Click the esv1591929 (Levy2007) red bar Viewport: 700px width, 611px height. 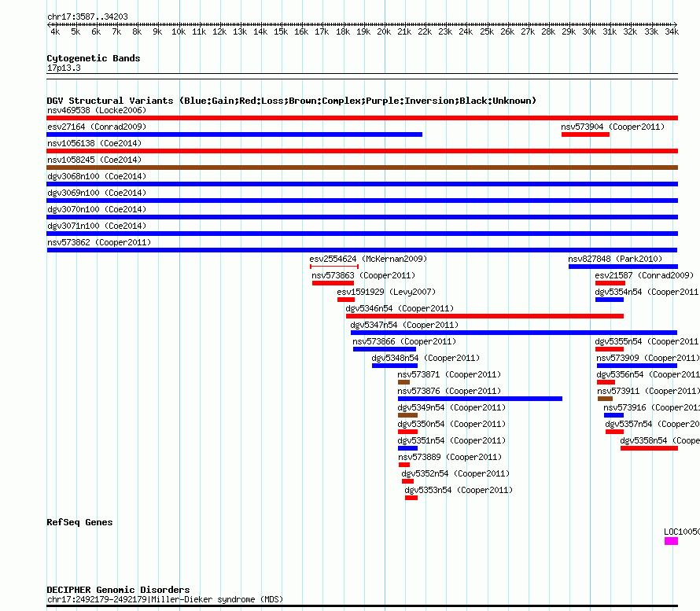tap(346, 300)
